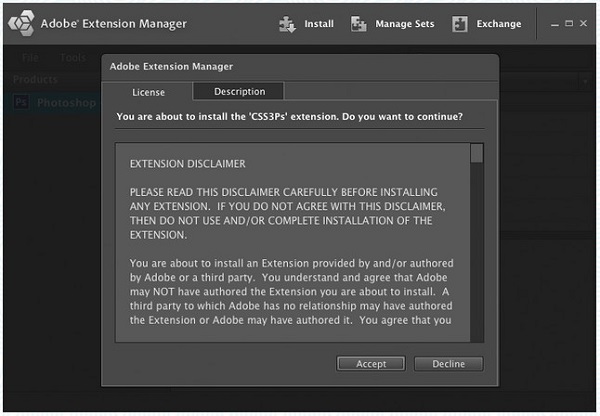Click the 'CSS3Ps' install prompt text
The image size is (600, 416).
pos(290,116)
